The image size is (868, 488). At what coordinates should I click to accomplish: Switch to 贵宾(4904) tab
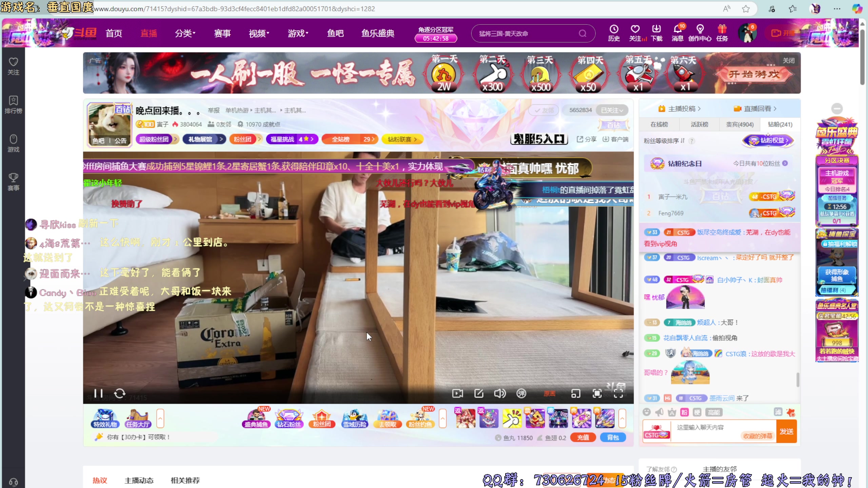(x=740, y=124)
